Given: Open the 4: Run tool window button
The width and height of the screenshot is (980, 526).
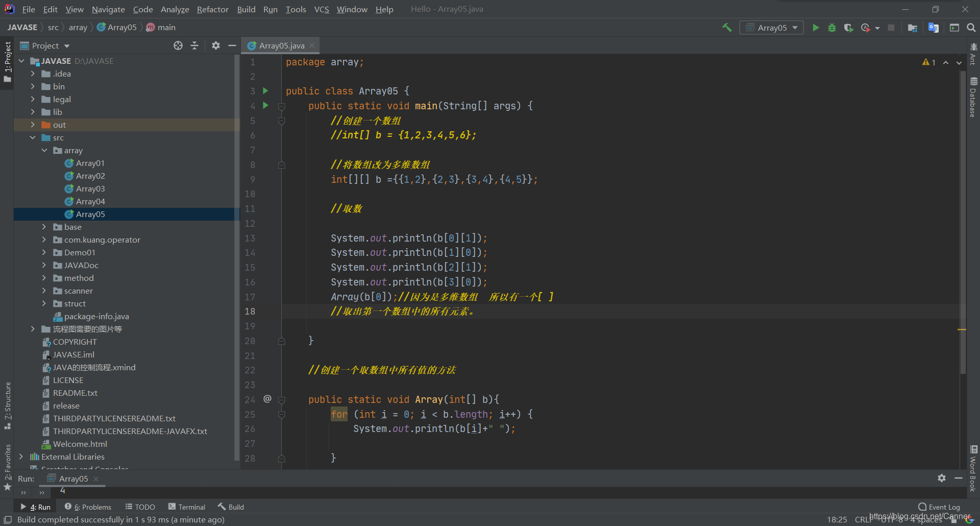Looking at the screenshot, I should tap(36, 507).
